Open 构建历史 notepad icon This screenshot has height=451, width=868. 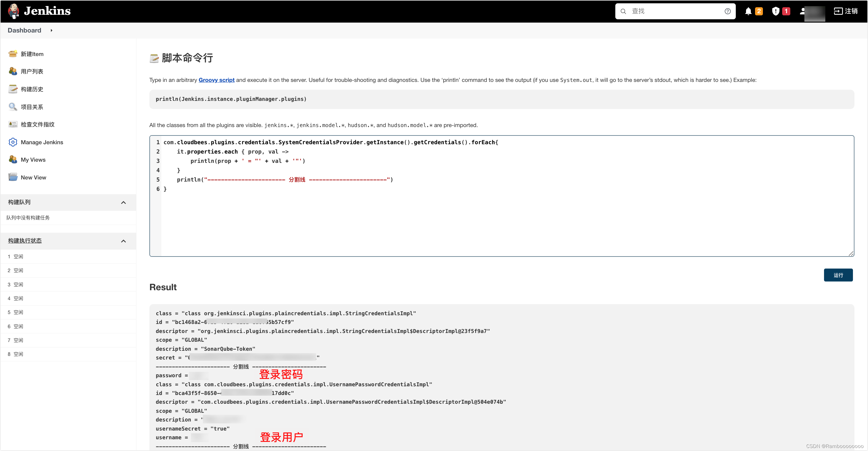tap(13, 89)
